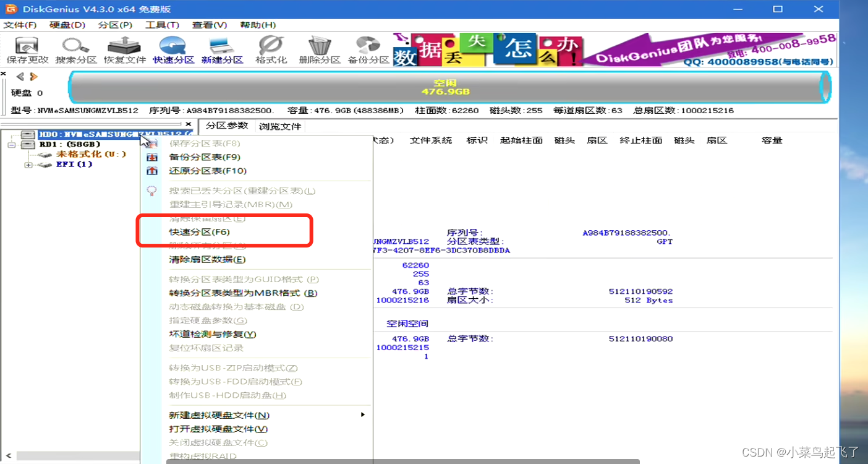
Task: Click the GPT partition table type value
Action: pyautogui.click(x=665, y=242)
